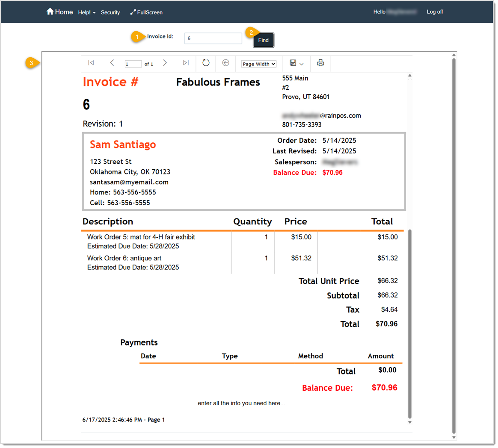Expand the Help! menu

86,12
